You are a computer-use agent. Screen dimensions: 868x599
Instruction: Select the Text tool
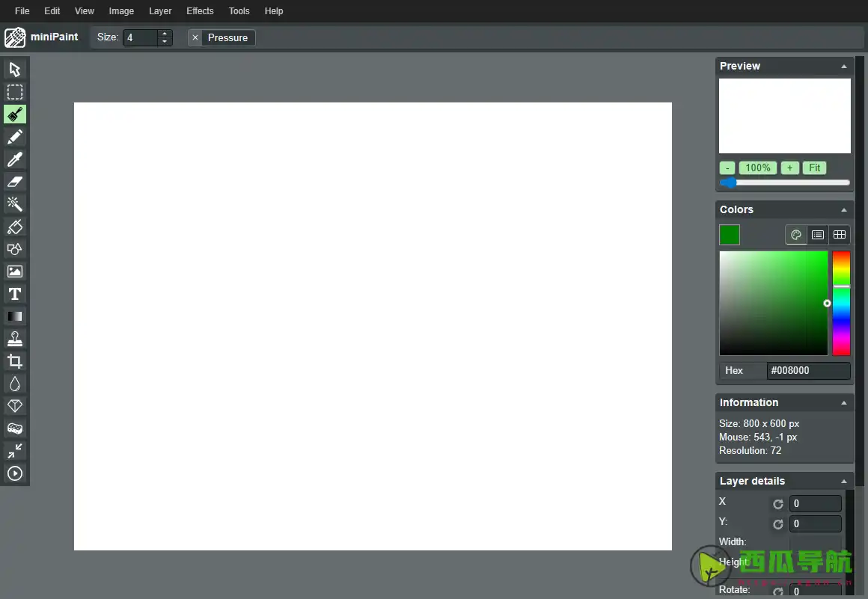click(x=15, y=294)
